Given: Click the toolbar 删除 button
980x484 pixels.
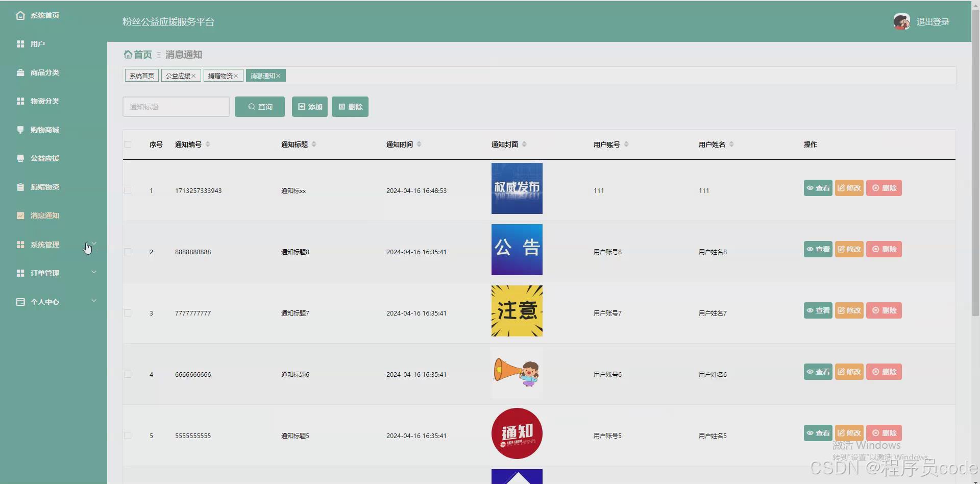Looking at the screenshot, I should [350, 107].
